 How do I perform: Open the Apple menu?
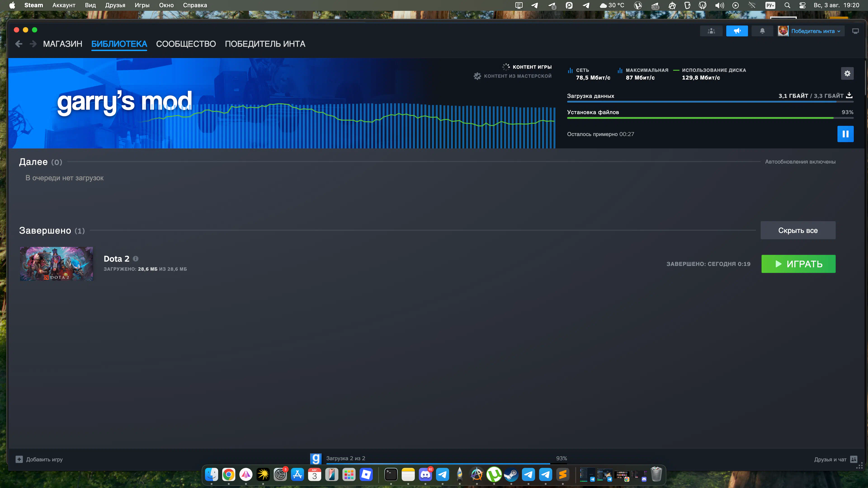coord(12,5)
